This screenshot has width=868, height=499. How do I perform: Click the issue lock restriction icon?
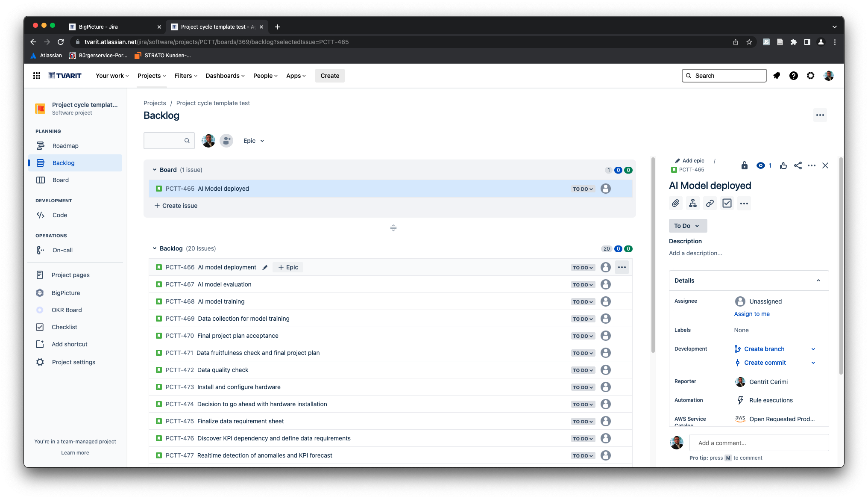(745, 165)
